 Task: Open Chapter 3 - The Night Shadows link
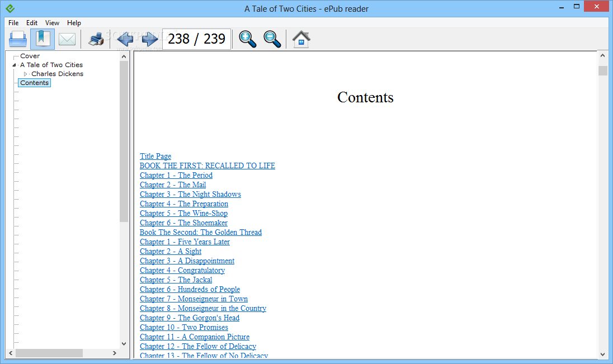(190, 195)
